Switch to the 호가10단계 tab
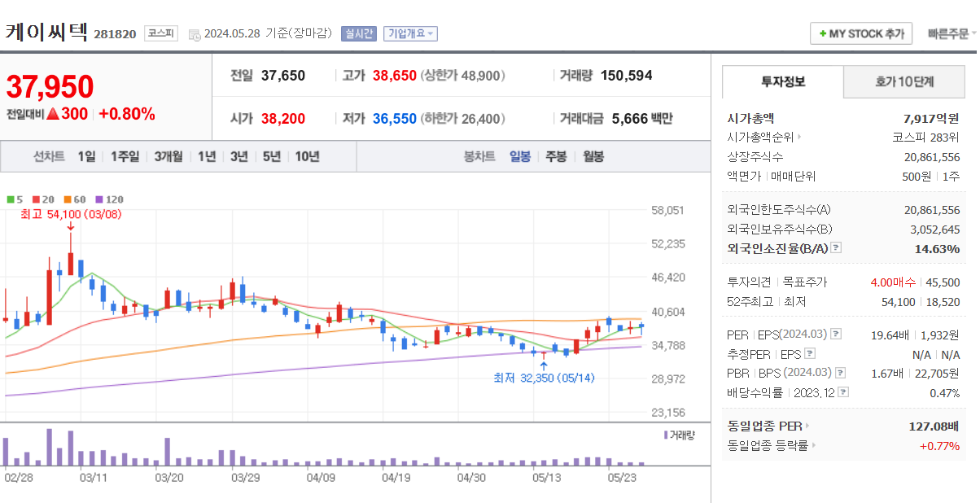The height and width of the screenshot is (503, 980). pos(904,81)
